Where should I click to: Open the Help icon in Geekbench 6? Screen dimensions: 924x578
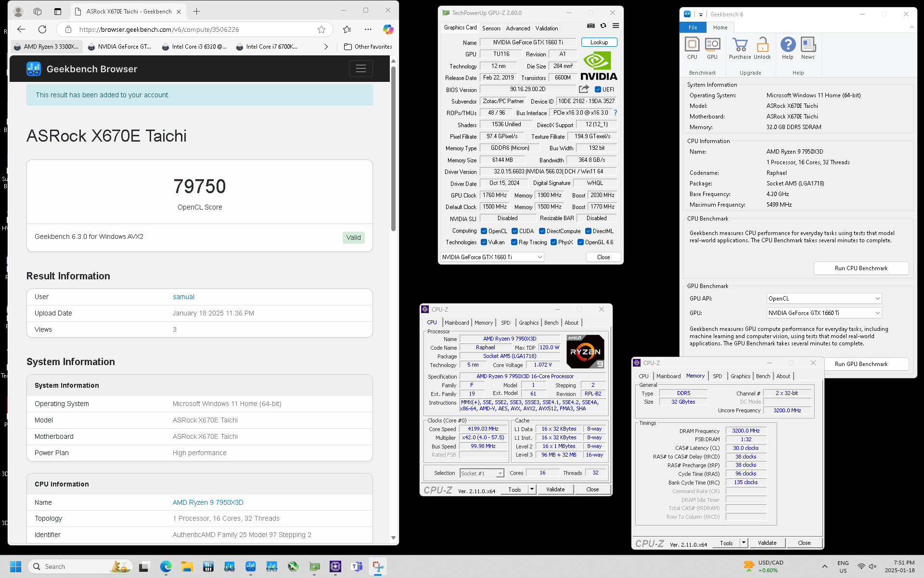788,48
